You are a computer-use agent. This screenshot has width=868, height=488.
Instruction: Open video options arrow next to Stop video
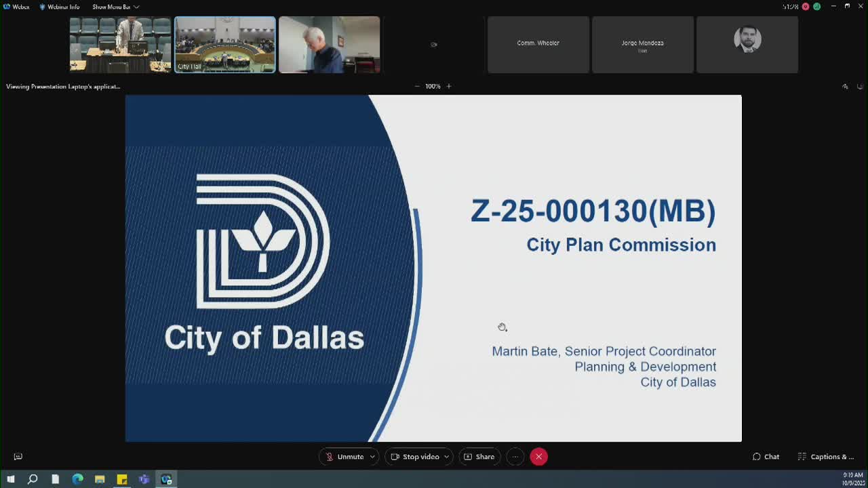click(x=446, y=457)
